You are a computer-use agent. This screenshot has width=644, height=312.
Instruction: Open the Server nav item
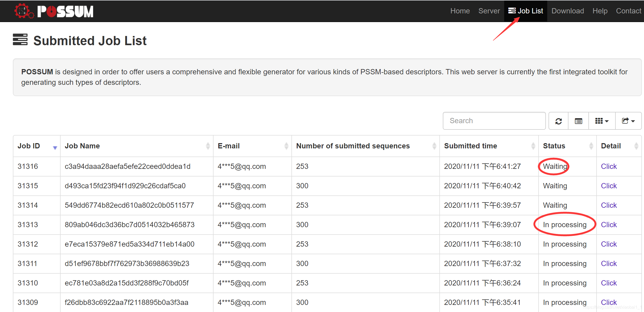pos(489,11)
